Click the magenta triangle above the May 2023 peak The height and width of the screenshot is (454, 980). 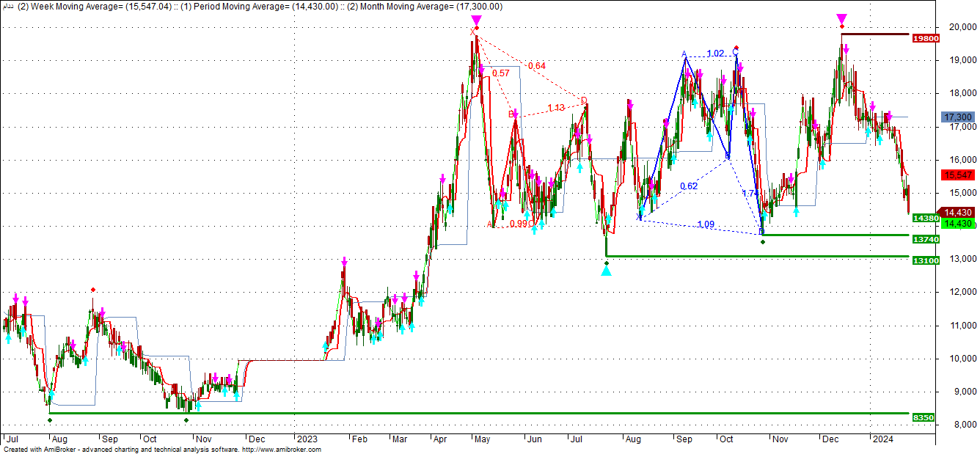point(477,20)
